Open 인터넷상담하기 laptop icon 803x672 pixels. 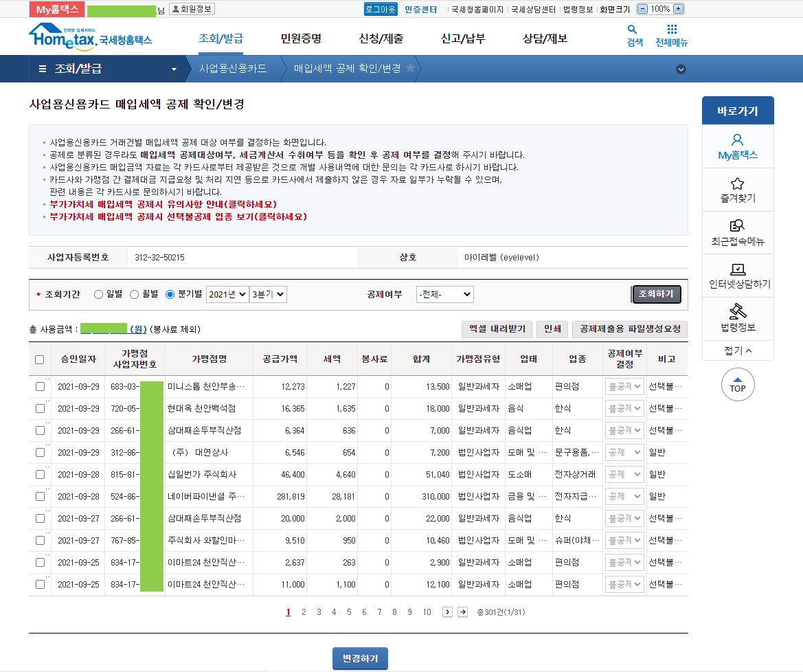tap(738, 269)
